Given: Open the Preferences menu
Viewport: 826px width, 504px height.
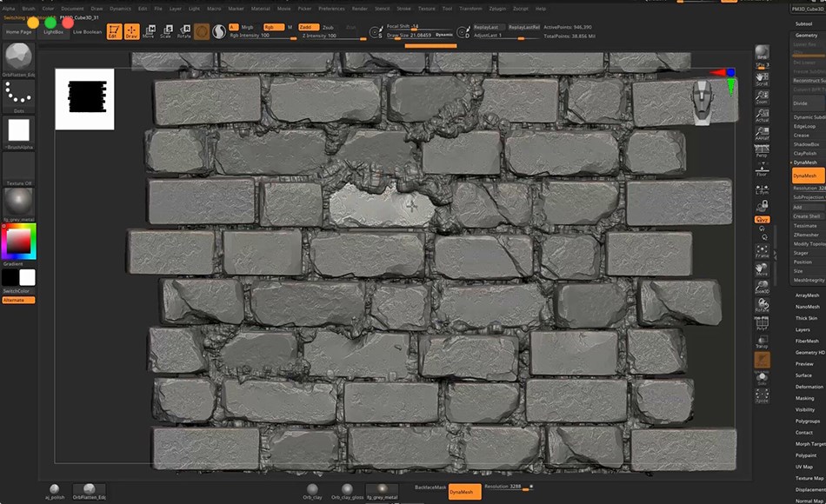Looking at the screenshot, I should coord(331,8).
